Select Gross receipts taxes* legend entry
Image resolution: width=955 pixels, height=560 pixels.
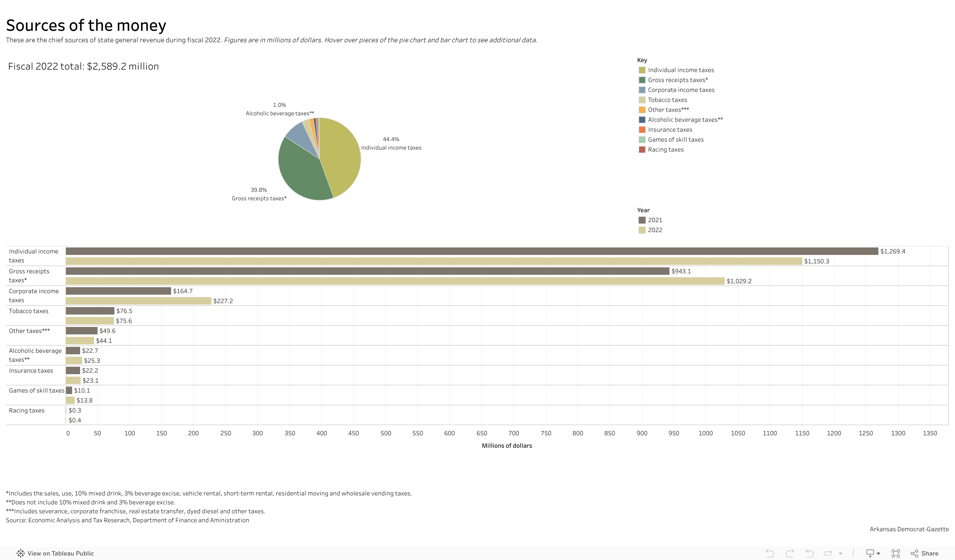677,80
